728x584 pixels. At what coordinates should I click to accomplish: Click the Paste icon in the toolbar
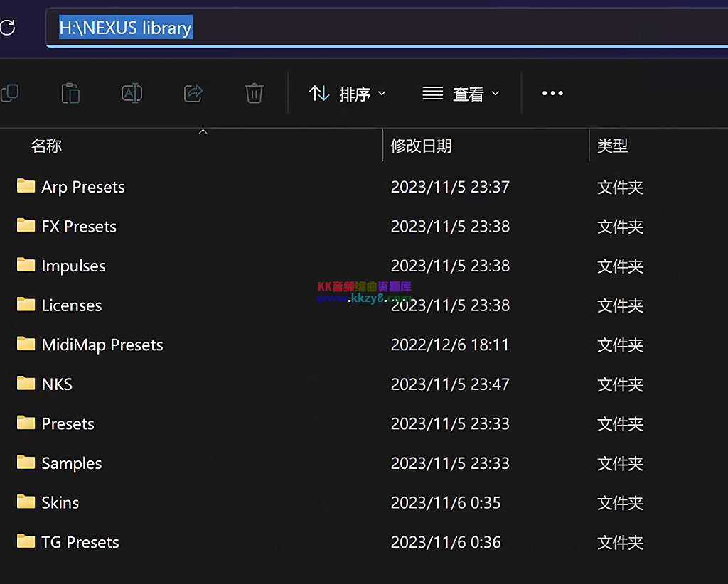pos(70,93)
